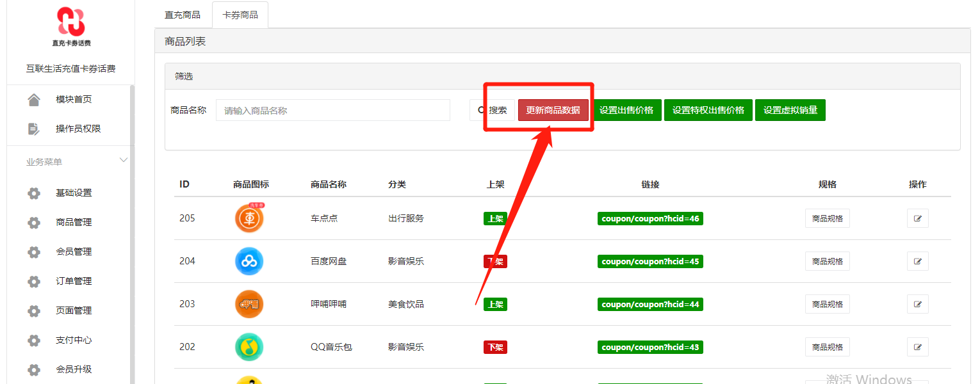The image size is (980, 384).
Task: Click the 互联生活充值卡券话费 title text
Action: tap(71, 68)
